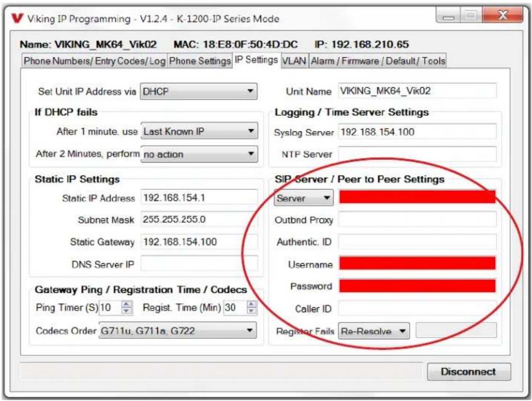Open the SIP Server mode dropdown
The height and width of the screenshot is (401, 532).
tap(304, 198)
